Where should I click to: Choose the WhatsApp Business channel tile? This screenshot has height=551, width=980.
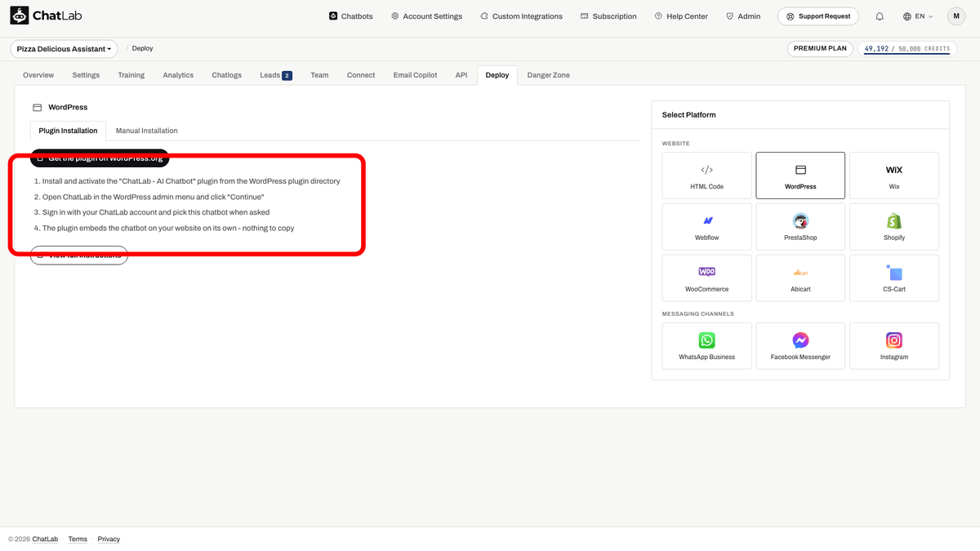tap(707, 346)
